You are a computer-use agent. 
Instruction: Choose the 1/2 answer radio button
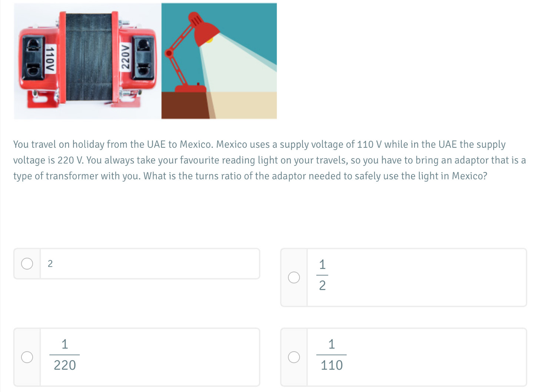pyautogui.click(x=294, y=278)
